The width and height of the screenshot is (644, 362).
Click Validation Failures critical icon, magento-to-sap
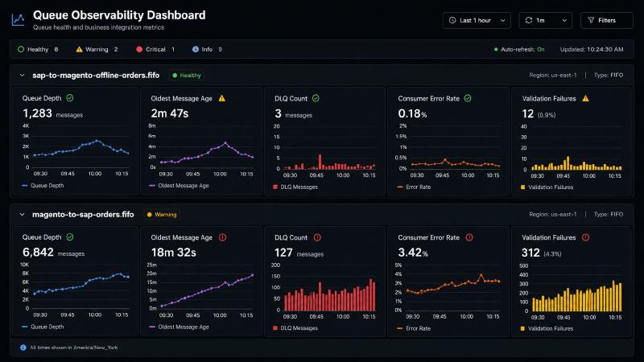(586, 237)
